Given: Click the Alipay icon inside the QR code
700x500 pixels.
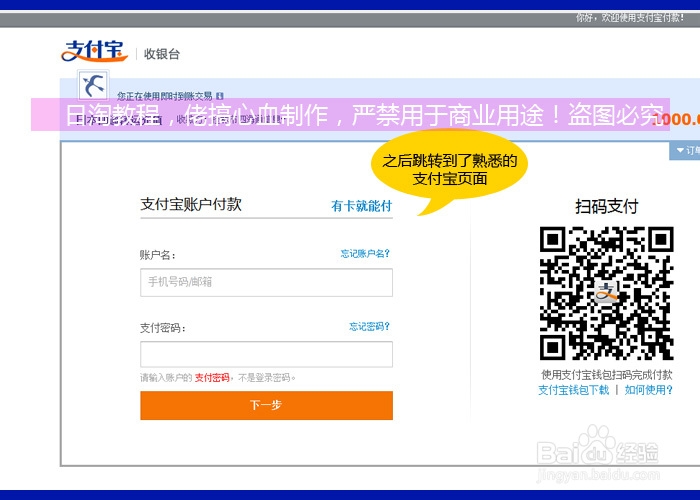Looking at the screenshot, I should (x=606, y=292).
